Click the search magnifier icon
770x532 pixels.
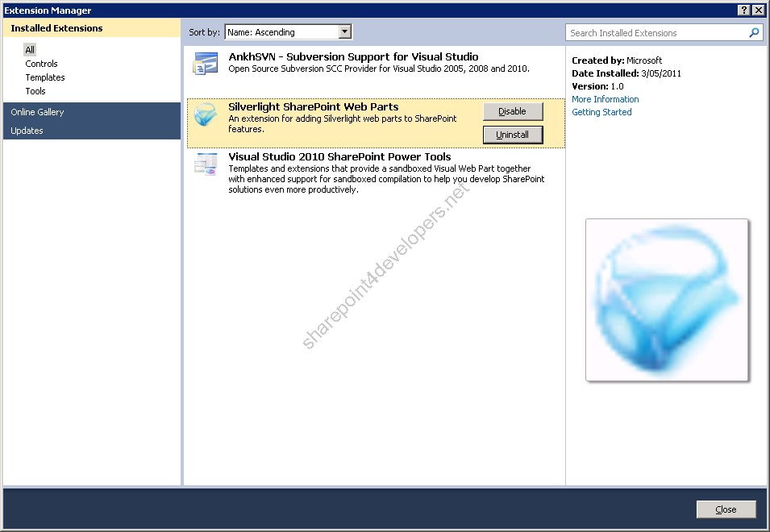pyautogui.click(x=754, y=33)
